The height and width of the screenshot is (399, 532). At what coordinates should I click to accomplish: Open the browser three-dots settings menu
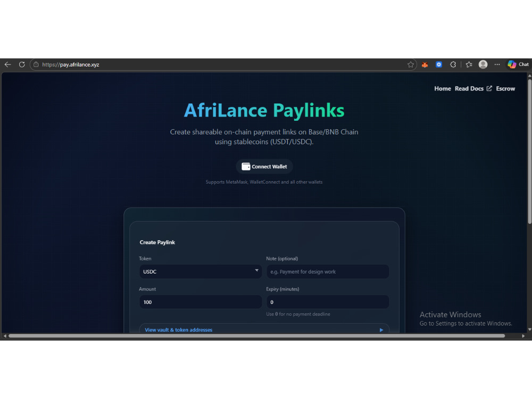[x=497, y=64]
